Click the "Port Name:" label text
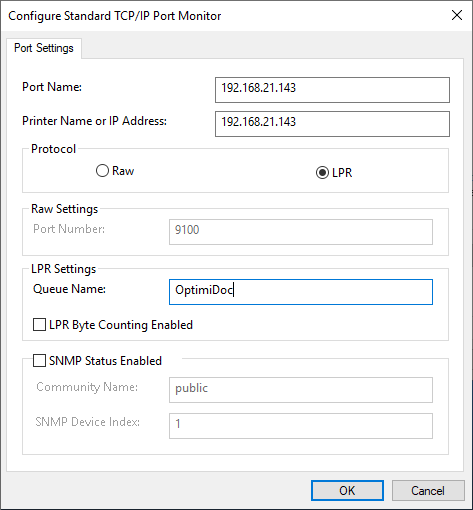473x510 pixels. [x=52, y=87]
